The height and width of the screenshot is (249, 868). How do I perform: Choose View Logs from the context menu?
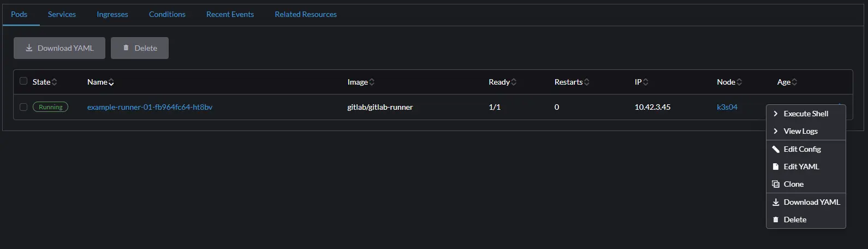coord(800,131)
